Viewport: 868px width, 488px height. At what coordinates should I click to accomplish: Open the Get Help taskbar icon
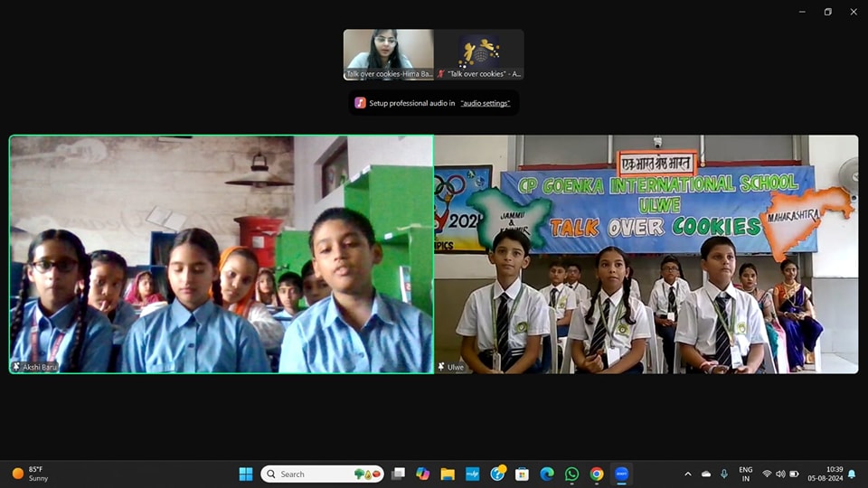point(497,474)
